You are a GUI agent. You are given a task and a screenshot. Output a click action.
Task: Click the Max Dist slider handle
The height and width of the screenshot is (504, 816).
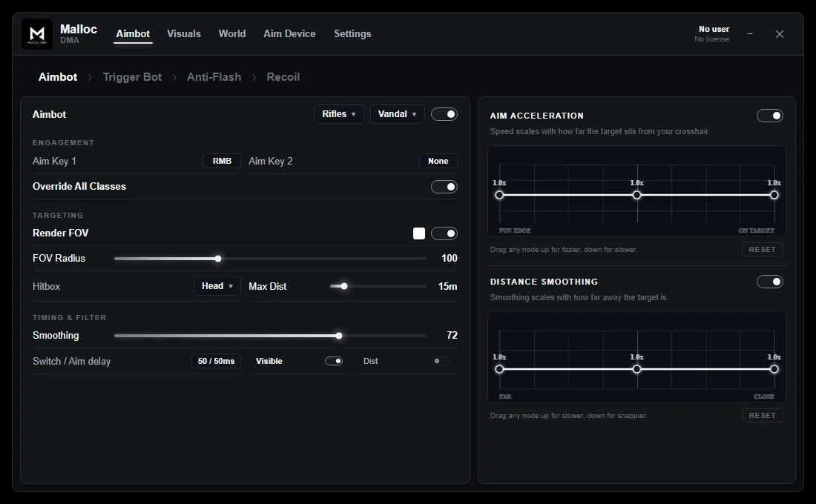pyautogui.click(x=344, y=286)
